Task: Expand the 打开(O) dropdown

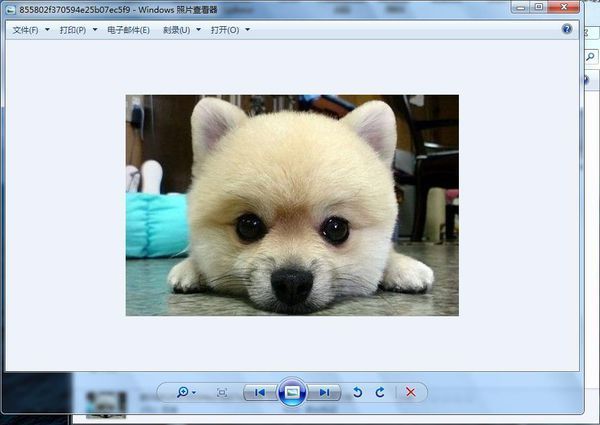Action: tap(230, 30)
